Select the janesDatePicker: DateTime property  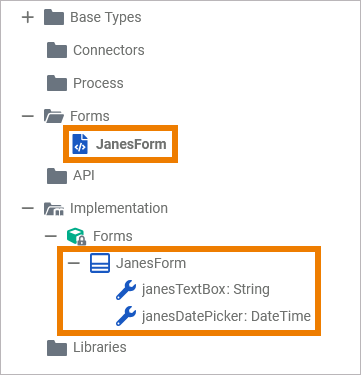point(226,316)
